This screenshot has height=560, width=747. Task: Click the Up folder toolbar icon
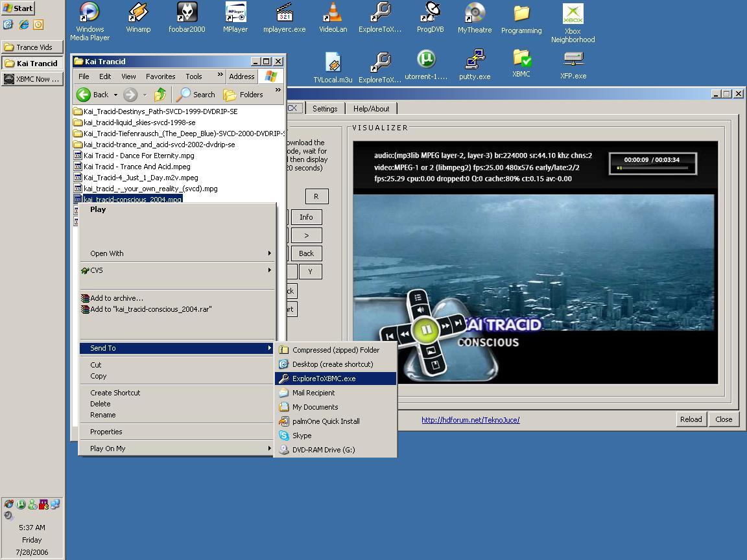point(160,95)
